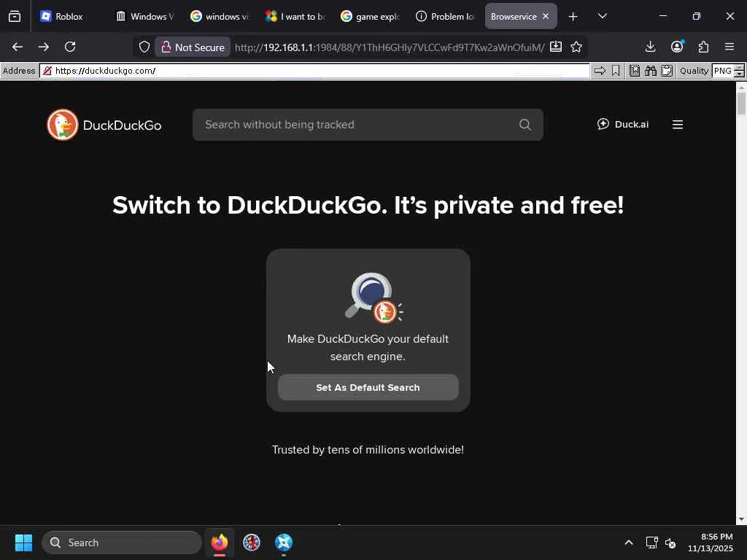Viewport: 747px width, 560px height.
Task: Click the headline 'Switch to DuckDuckGo. It's private and free!'
Action: pyautogui.click(x=368, y=205)
